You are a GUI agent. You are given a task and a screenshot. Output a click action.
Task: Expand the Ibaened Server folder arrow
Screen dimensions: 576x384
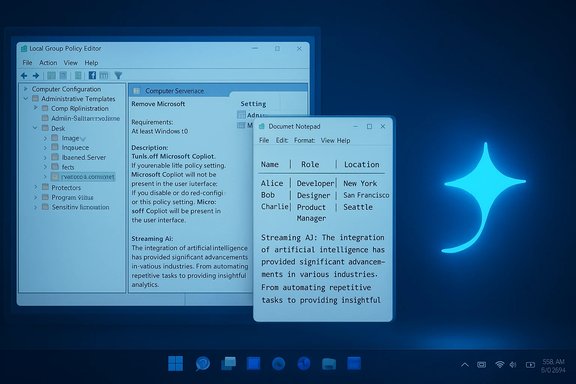pos(45,157)
